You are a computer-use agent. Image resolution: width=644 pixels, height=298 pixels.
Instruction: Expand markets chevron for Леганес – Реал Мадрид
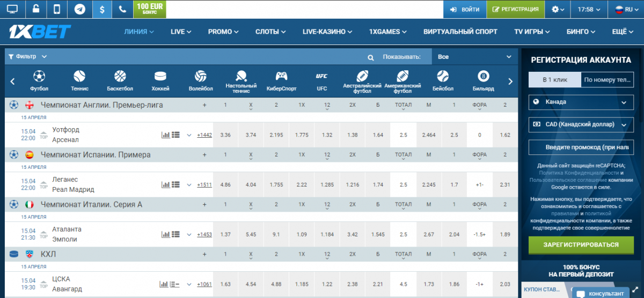click(189, 185)
